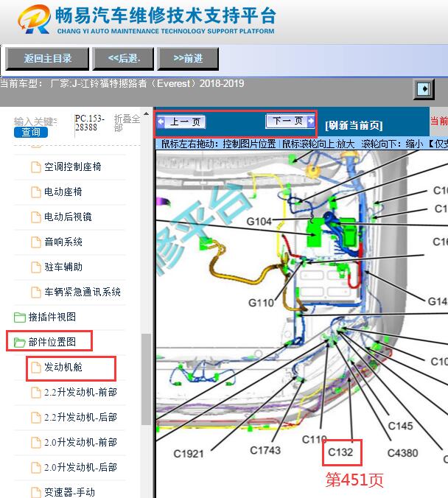
Task: Click the PC.153-28388 text
Action: point(90,123)
